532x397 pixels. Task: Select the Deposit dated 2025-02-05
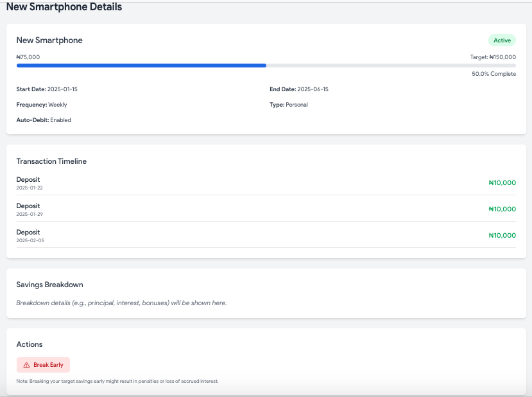click(x=266, y=235)
